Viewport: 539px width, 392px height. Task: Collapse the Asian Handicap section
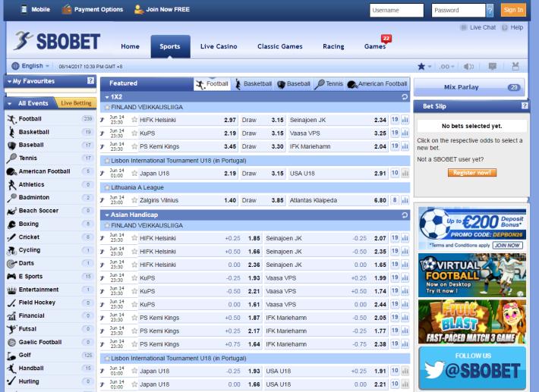[107, 215]
